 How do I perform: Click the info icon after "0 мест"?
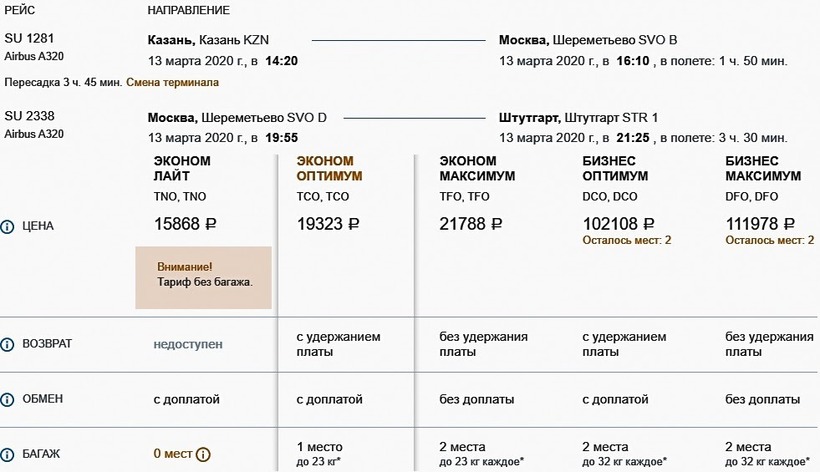[203, 454]
